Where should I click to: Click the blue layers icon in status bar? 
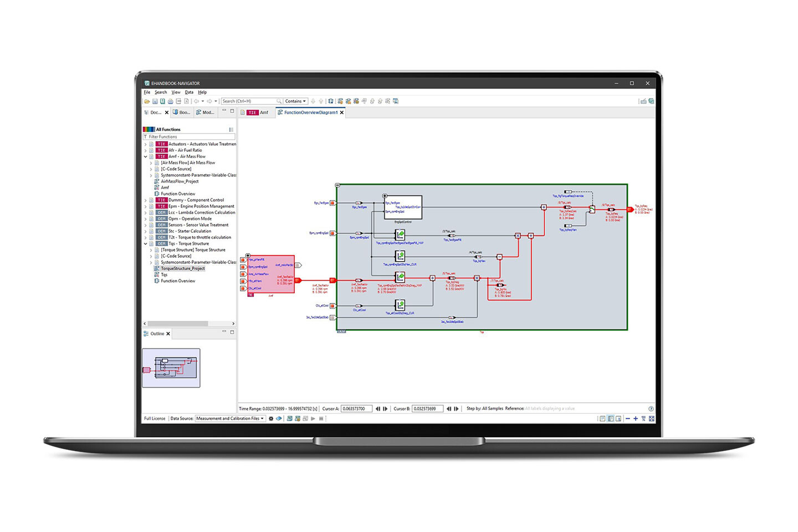pos(279,418)
